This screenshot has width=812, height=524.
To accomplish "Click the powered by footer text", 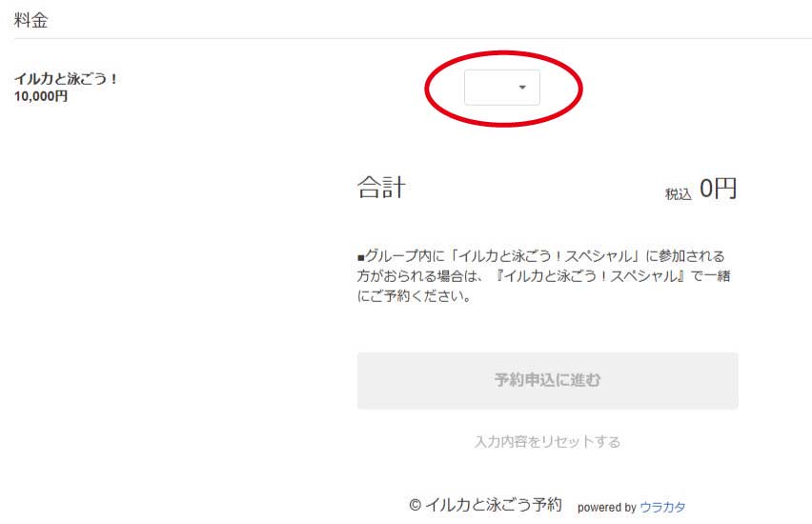I will [606, 508].
